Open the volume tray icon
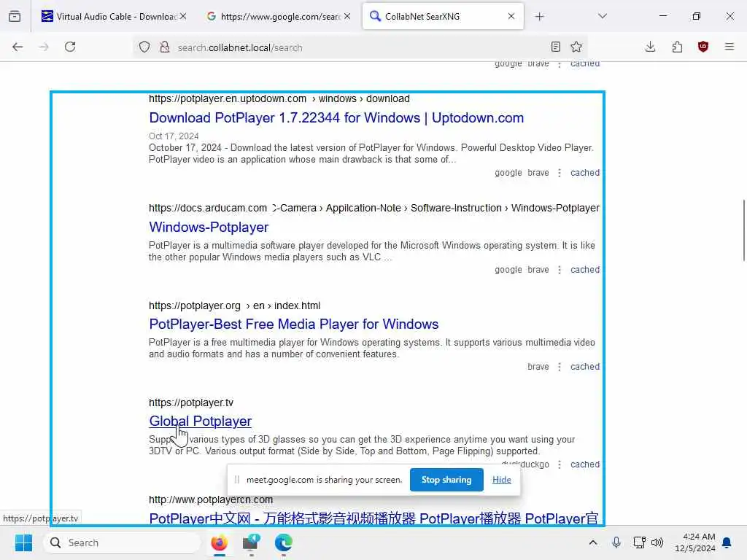This screenshot has height=560, width=747. [657, 542]
